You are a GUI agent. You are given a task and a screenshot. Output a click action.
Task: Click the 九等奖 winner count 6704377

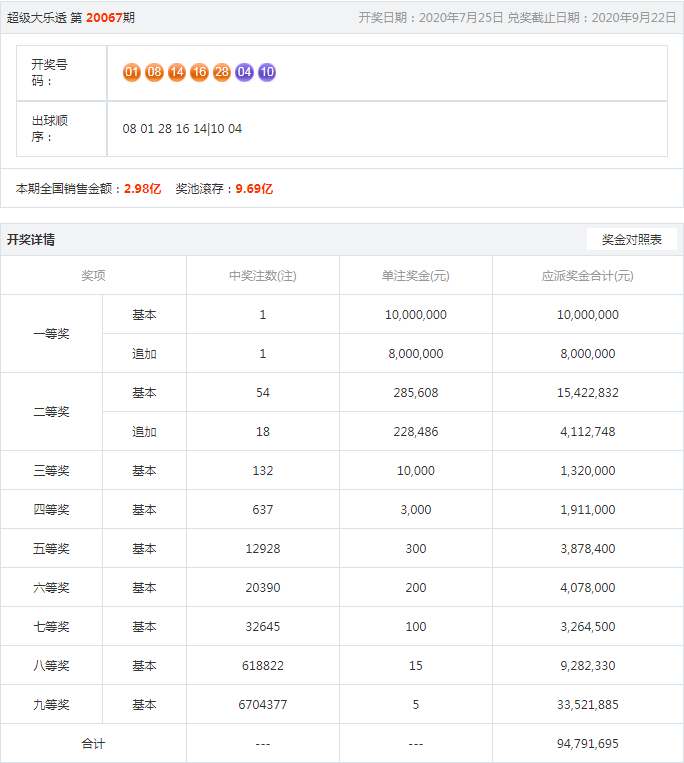coord(263,705)
